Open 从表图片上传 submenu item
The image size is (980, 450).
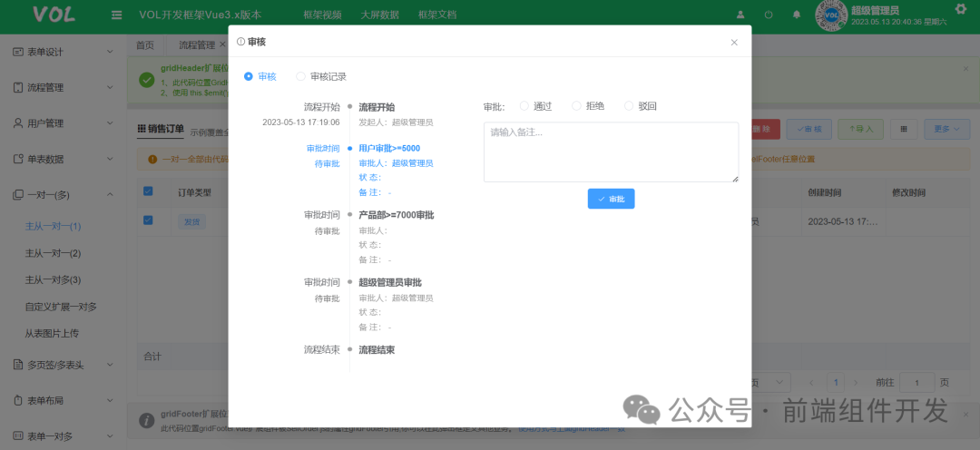(x=52, y=334)
